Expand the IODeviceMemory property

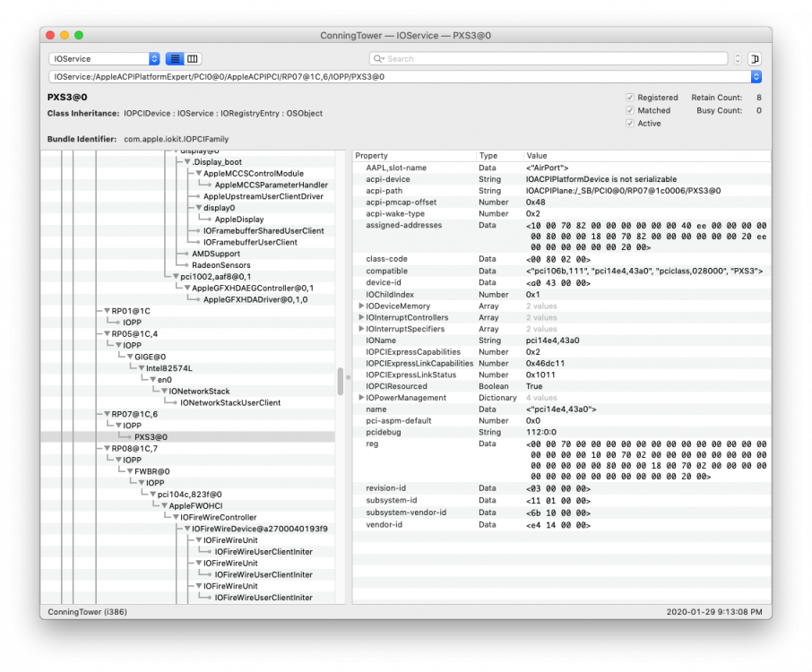361,306
